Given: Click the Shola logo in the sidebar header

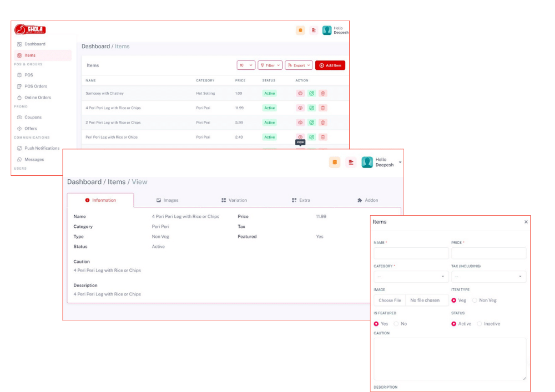Looking at the screenshot, I should click(30, 29).
